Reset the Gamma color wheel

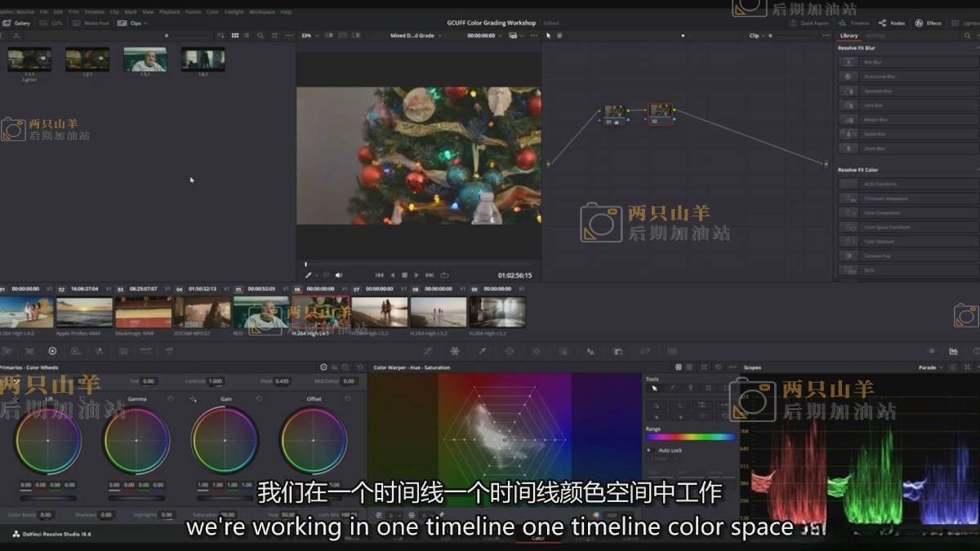171,399
